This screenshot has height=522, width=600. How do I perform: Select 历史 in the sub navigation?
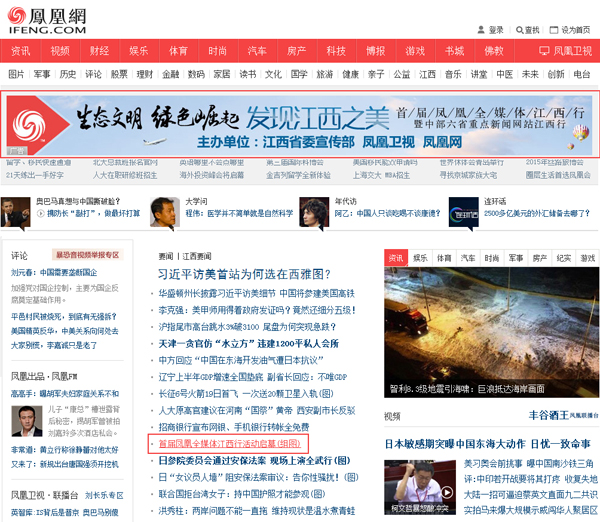68,74
